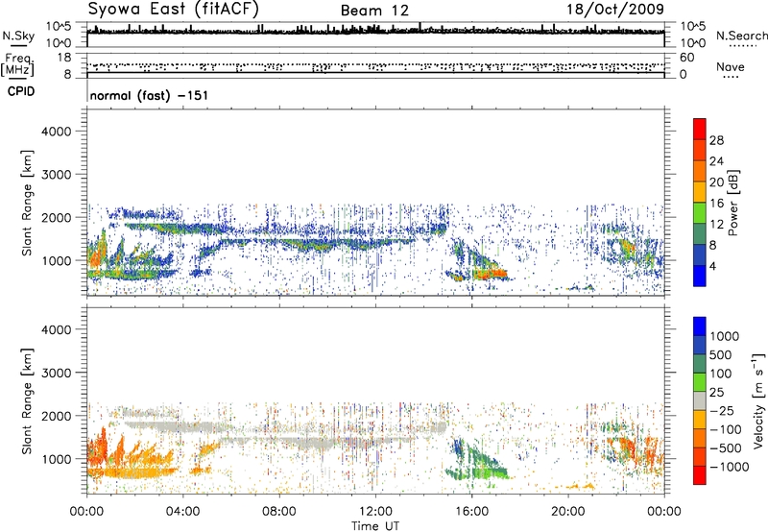The width and height of the screenshot is (768, 532).
Task: Click the noise panel 10^5 left tick
Action: [59, 26]
